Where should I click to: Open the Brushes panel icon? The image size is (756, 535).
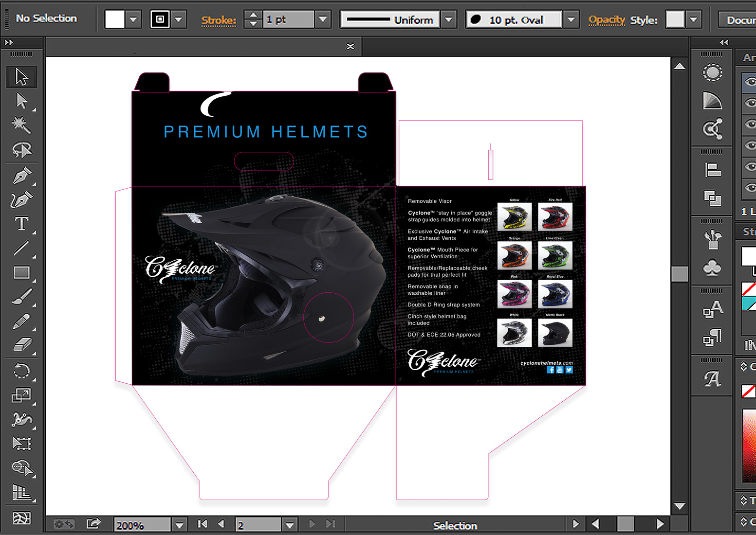click(712, 239)
